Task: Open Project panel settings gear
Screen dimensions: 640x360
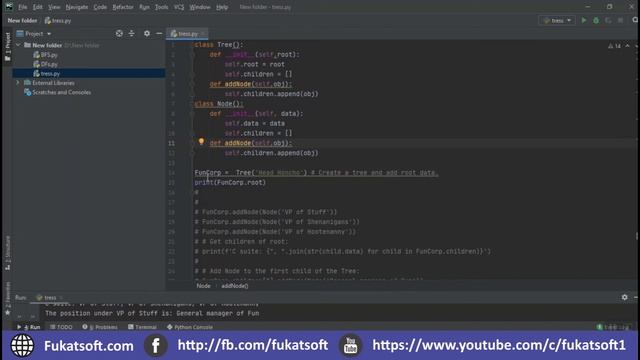Action: [147, 33]
